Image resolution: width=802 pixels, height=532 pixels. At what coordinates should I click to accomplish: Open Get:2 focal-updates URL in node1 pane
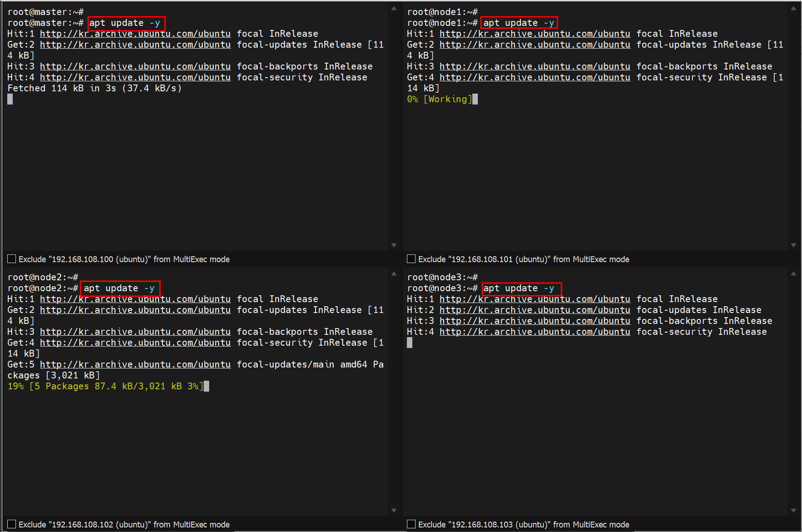pyautogui.click(x=535, y=45)
